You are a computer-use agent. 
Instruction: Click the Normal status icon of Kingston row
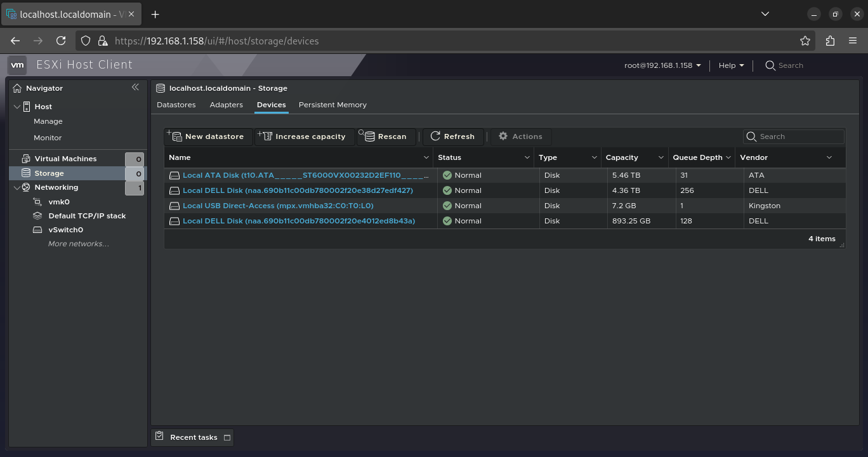(x=447, y=206)
